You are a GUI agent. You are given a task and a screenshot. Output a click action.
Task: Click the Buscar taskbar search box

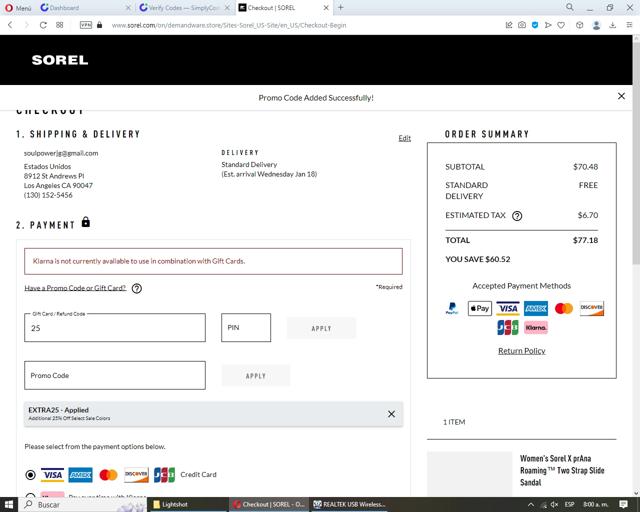point(82,505)
